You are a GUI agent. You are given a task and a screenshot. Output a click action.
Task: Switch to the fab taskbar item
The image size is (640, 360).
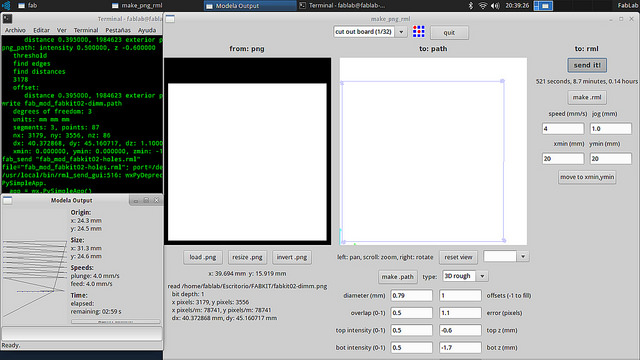27,5
